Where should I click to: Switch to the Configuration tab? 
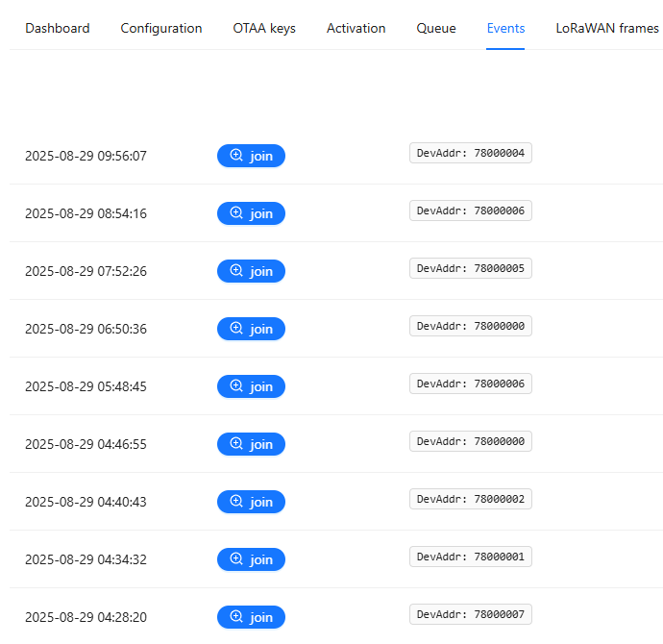click(161, 28)
